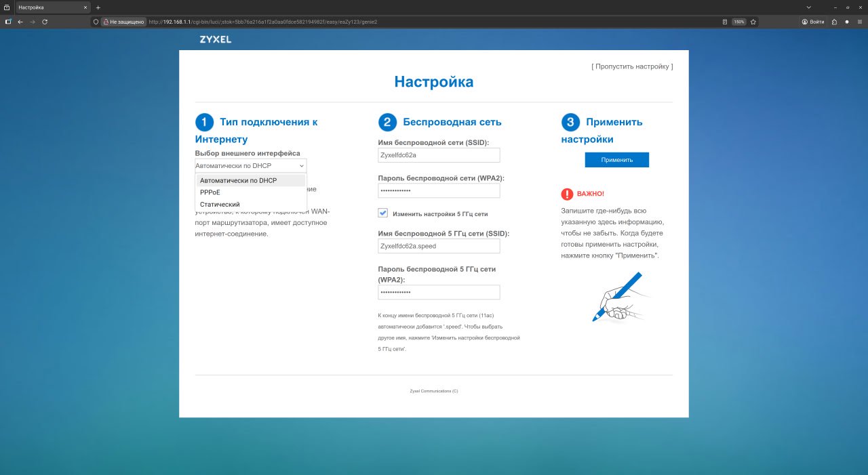
Task: Click the ZYXEL logo
Action: 215,39
